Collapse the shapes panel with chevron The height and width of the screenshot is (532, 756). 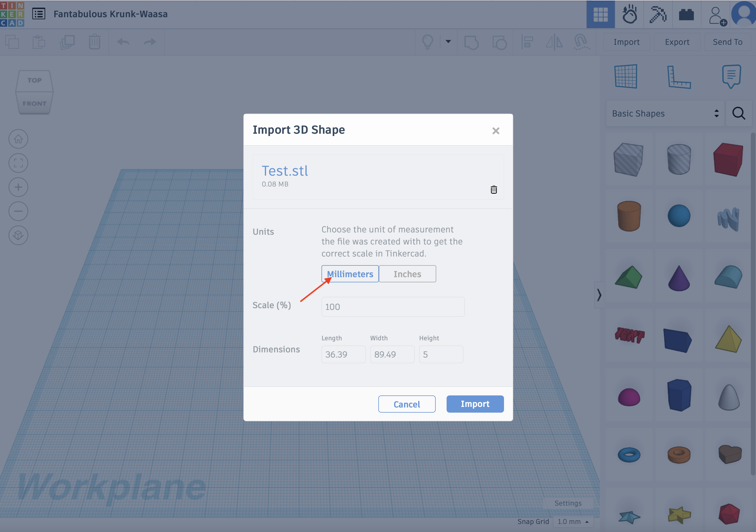click(x=599, y=295)
